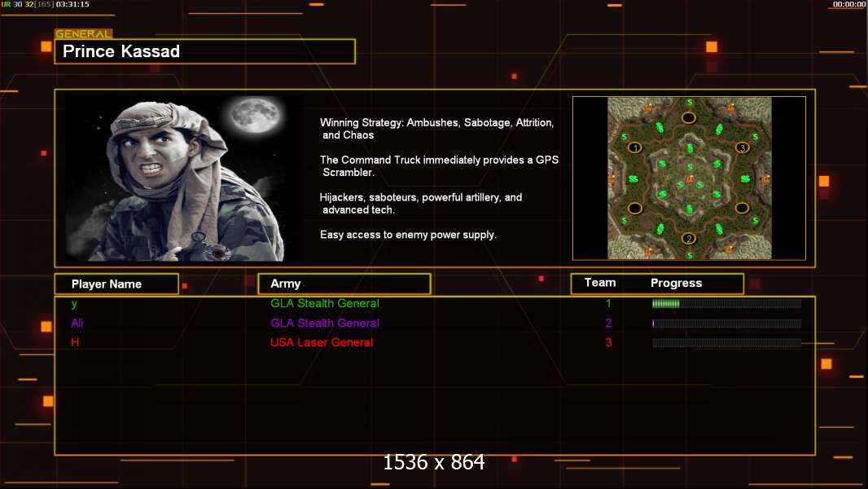Click the Army column header

(344, 284)
